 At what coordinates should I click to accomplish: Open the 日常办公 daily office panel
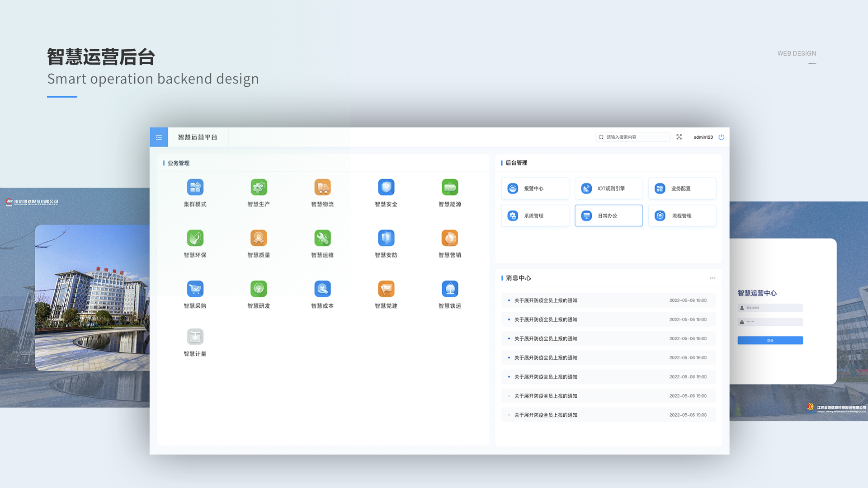point(609,216)
